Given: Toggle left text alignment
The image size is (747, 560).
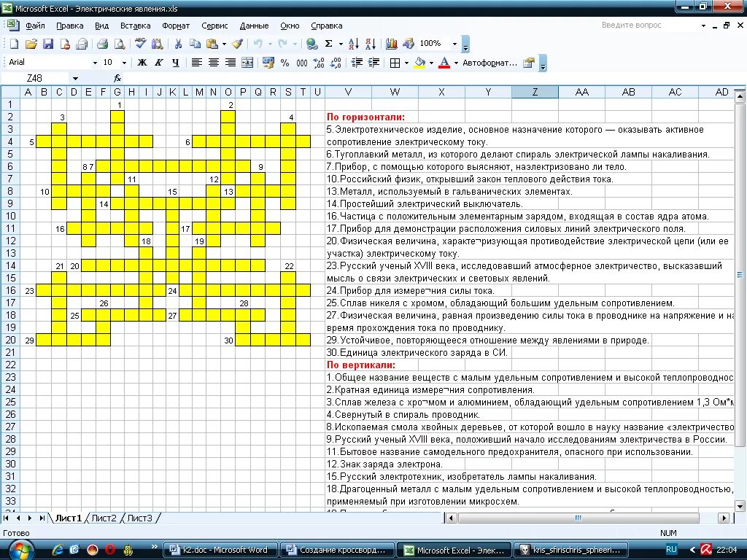Looking at the screenshot, I should pos(196,63).
